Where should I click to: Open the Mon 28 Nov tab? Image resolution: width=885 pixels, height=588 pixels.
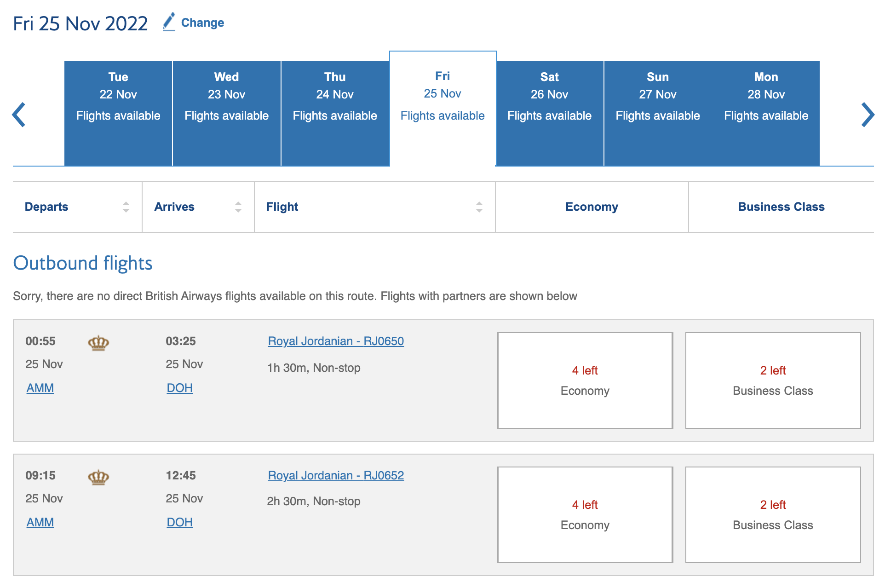coord(766,113)
